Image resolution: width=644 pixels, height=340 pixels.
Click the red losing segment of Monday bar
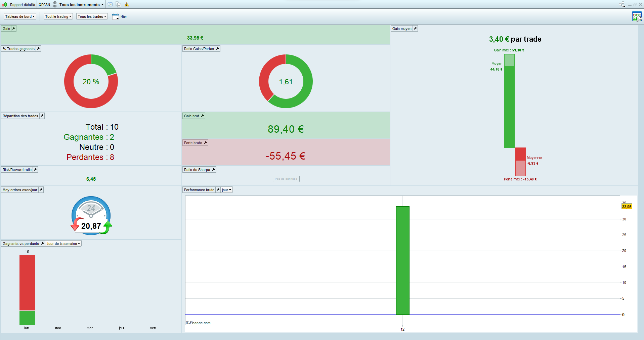coord(27,283)
